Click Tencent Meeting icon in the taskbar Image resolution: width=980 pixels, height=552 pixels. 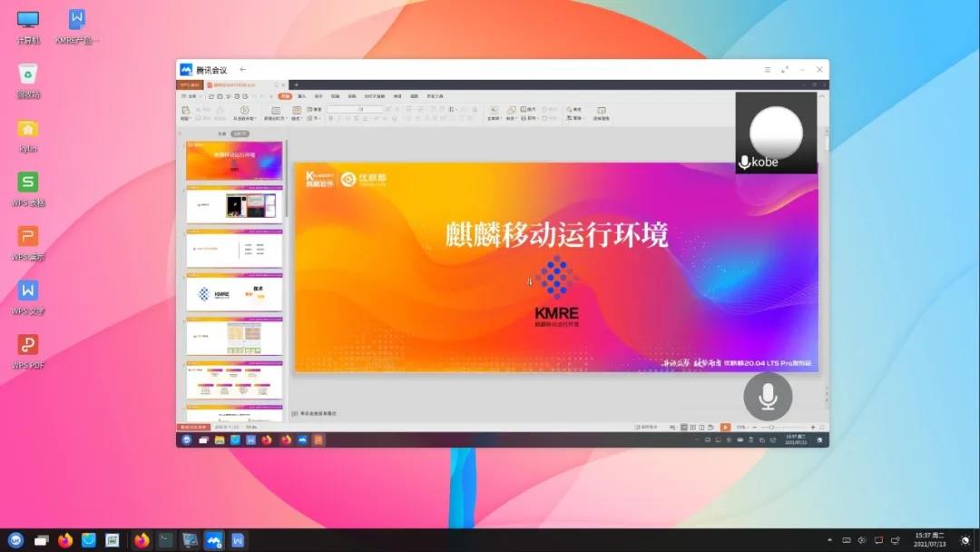[213, 540]
